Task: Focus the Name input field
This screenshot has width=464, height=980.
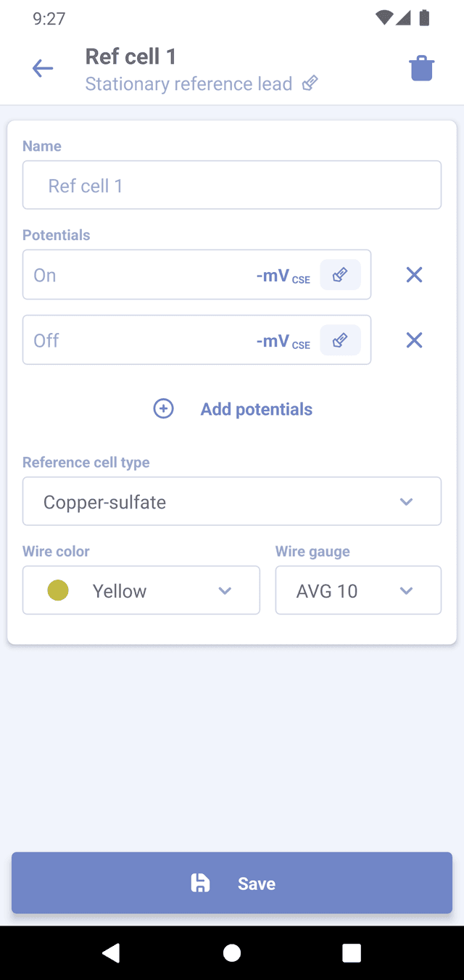Action: coord(232,186)
